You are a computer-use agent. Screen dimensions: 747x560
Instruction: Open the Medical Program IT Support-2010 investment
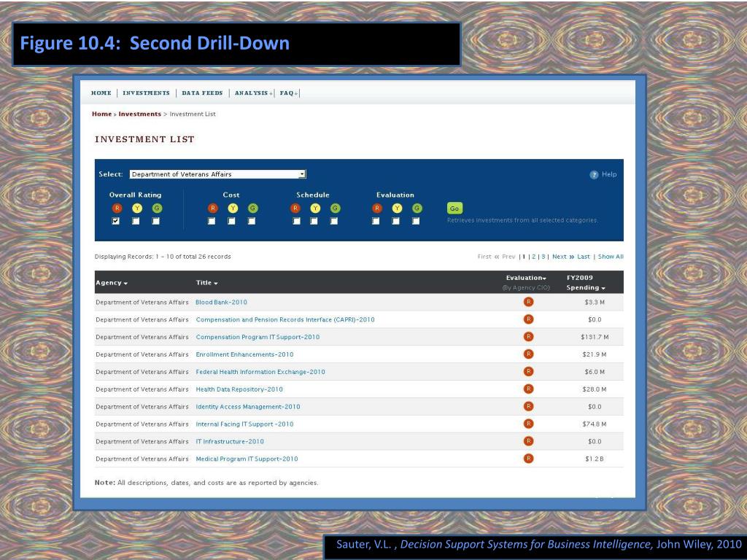coord(247,459)
